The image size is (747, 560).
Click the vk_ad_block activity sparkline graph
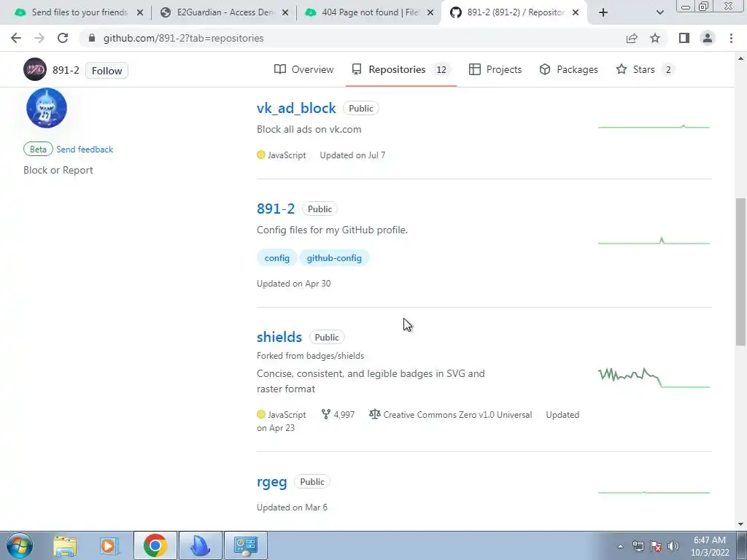[x=654, y=127]
